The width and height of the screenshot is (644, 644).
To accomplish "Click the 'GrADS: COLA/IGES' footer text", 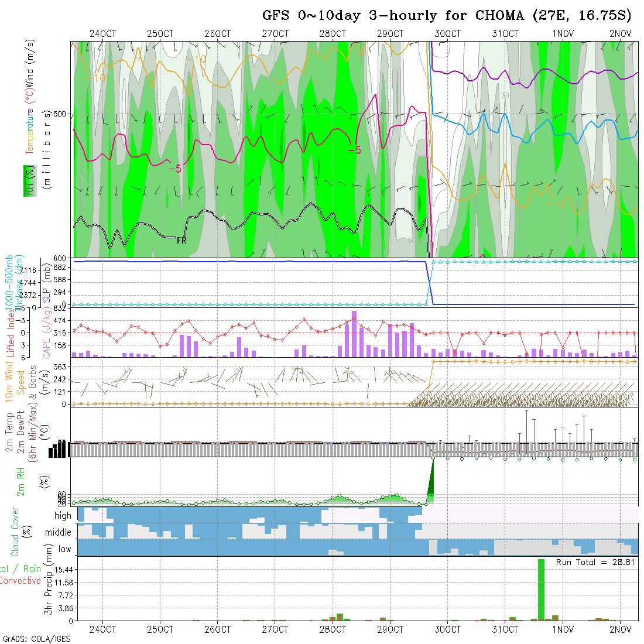I will [36, 638].
